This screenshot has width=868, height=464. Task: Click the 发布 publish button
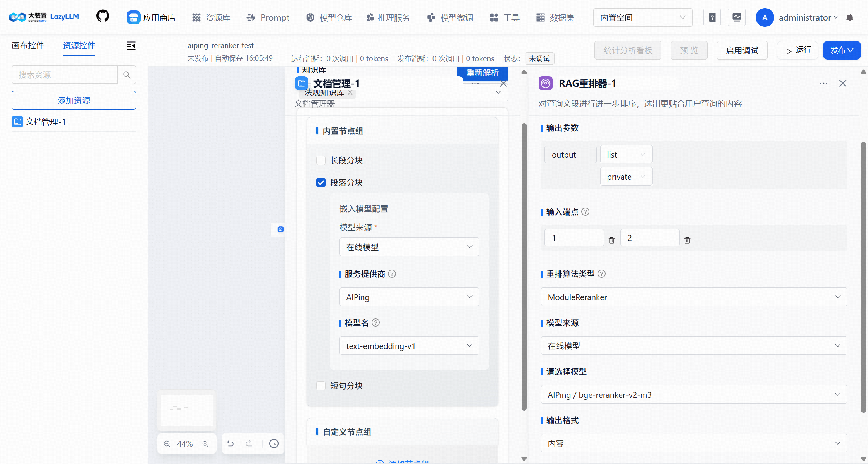click(x=841, y=50)
